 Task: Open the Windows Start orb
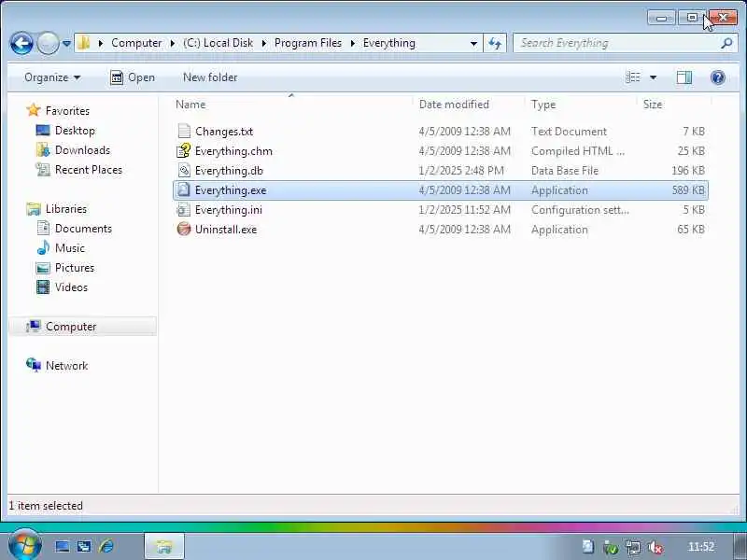pos(25,545)
